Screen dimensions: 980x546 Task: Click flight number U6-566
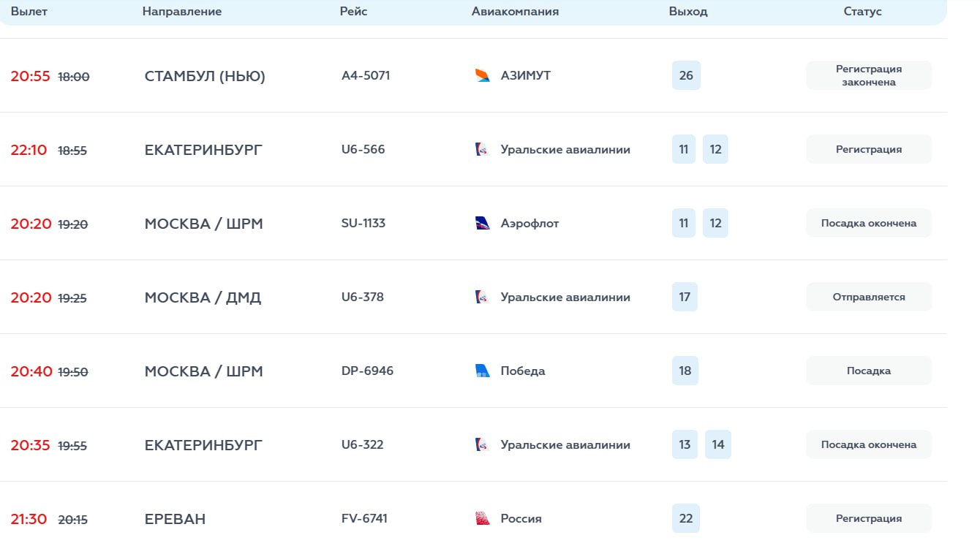click(363, 149)
